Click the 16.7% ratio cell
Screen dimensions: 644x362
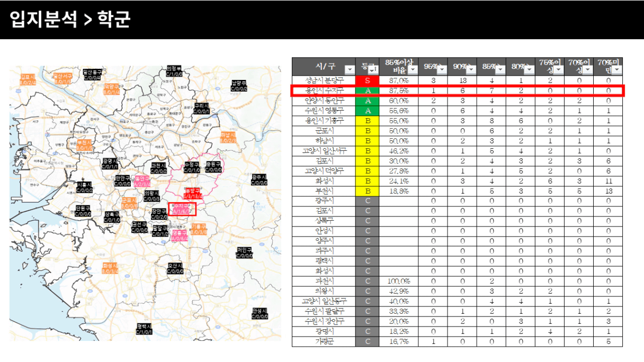pyautogui.click(x=399, y=341)
